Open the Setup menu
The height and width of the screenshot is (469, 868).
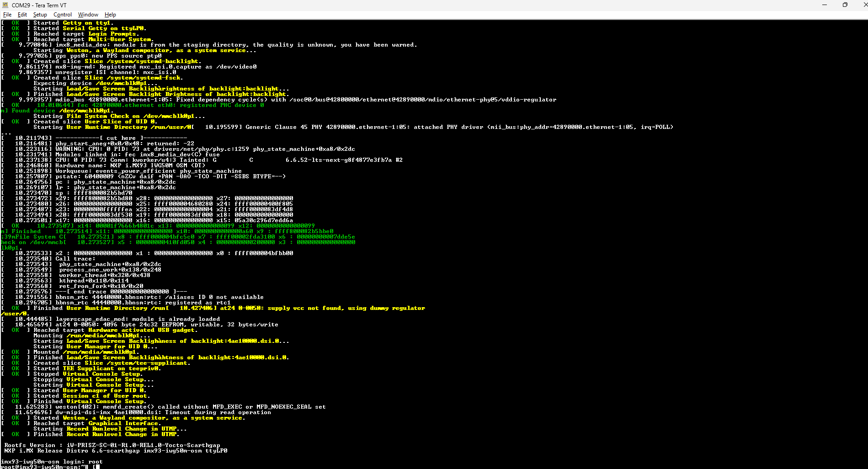pos(40,15)
